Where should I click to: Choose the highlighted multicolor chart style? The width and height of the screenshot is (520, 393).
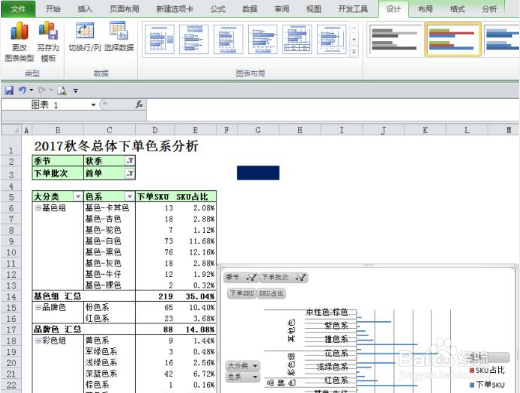coord(452,39)
